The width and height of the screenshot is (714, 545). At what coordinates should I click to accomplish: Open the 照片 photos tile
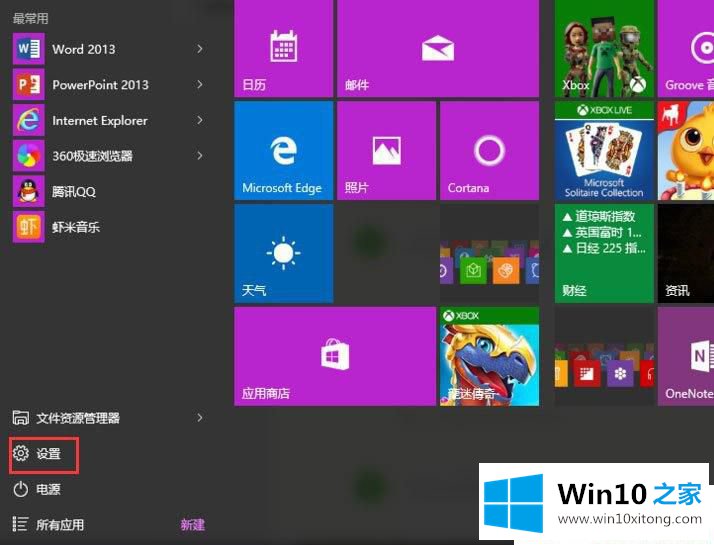pos(386,151)
